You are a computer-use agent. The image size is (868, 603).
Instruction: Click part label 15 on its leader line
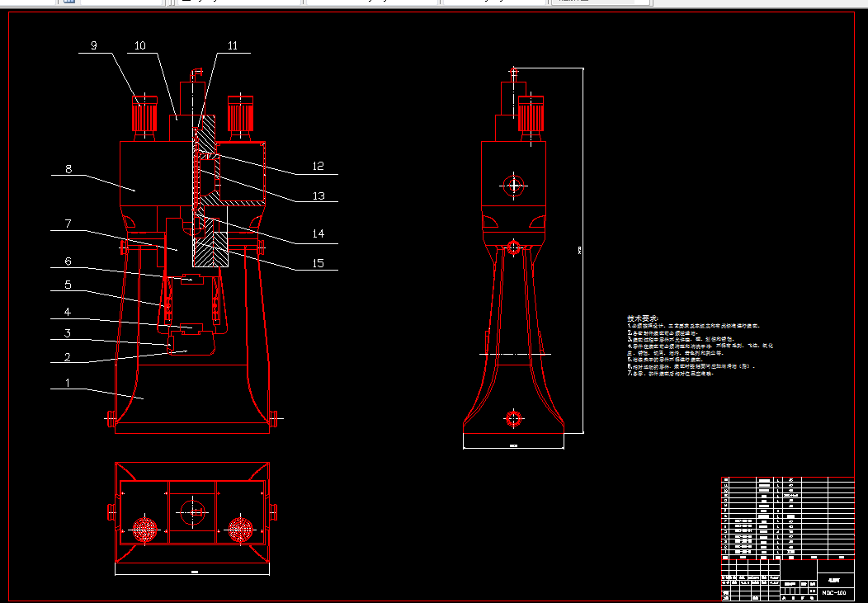tap(317, 262)
